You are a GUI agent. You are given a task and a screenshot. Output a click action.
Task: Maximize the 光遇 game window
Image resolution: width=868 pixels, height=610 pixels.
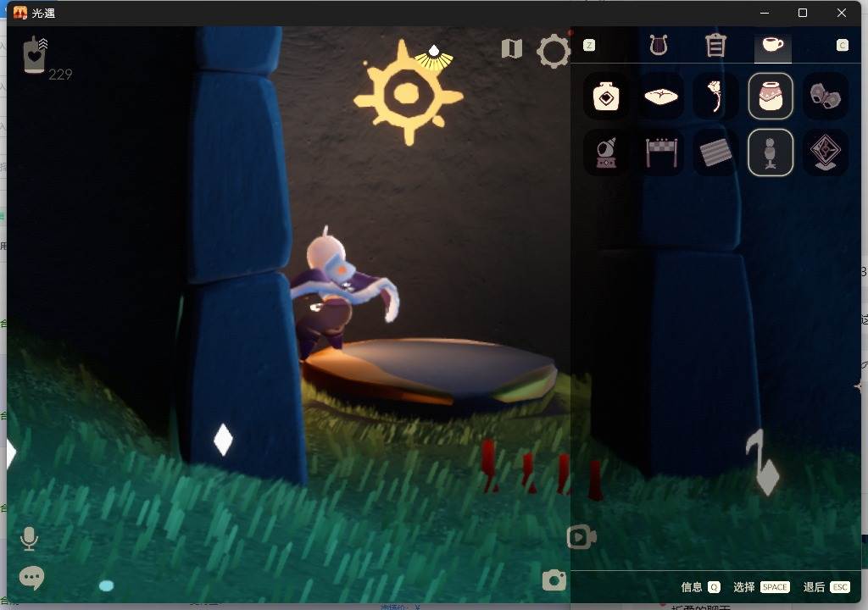(x=803, y=13)
